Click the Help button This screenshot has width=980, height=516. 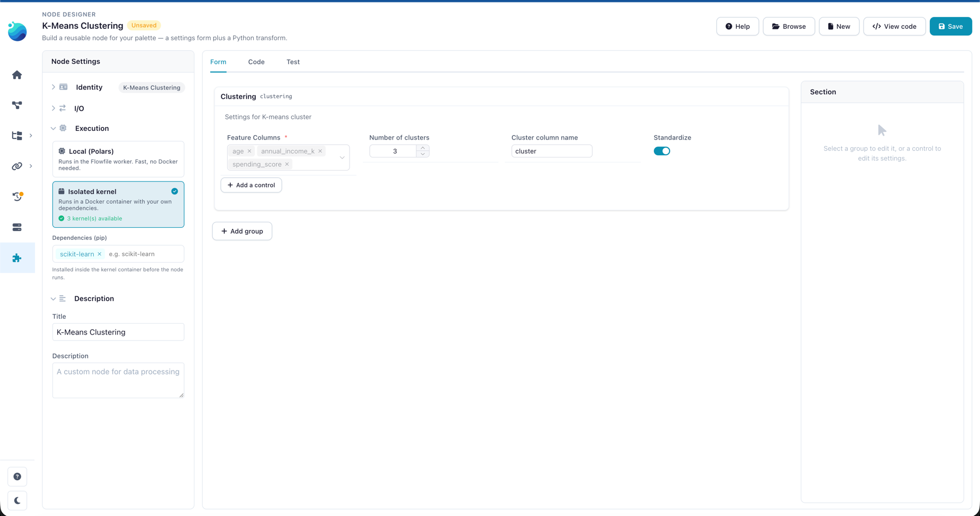click(737, 26)
